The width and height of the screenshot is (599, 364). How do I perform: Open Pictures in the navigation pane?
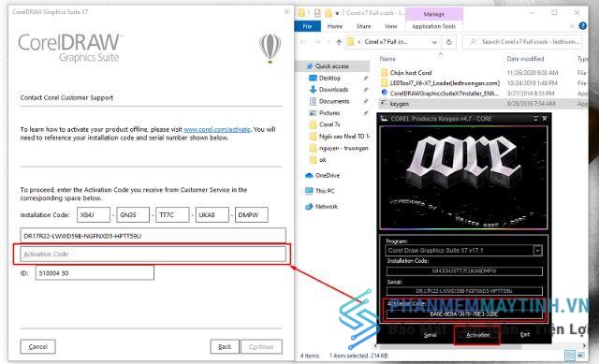pyautogui.click(x=329, y=113)
